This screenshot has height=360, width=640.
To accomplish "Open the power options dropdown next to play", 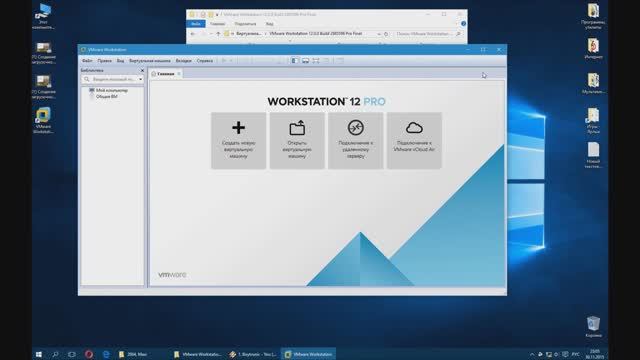I will (x=231, y=61).
